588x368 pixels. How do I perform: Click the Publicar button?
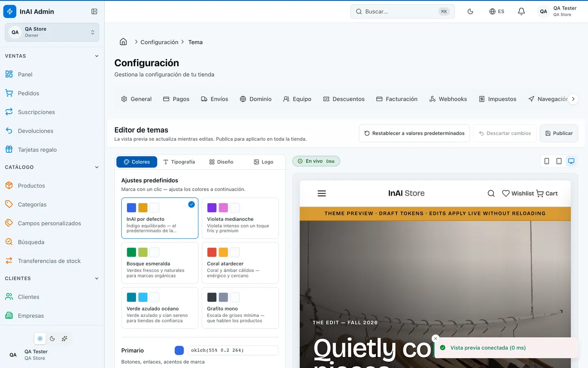coord(559,133)
